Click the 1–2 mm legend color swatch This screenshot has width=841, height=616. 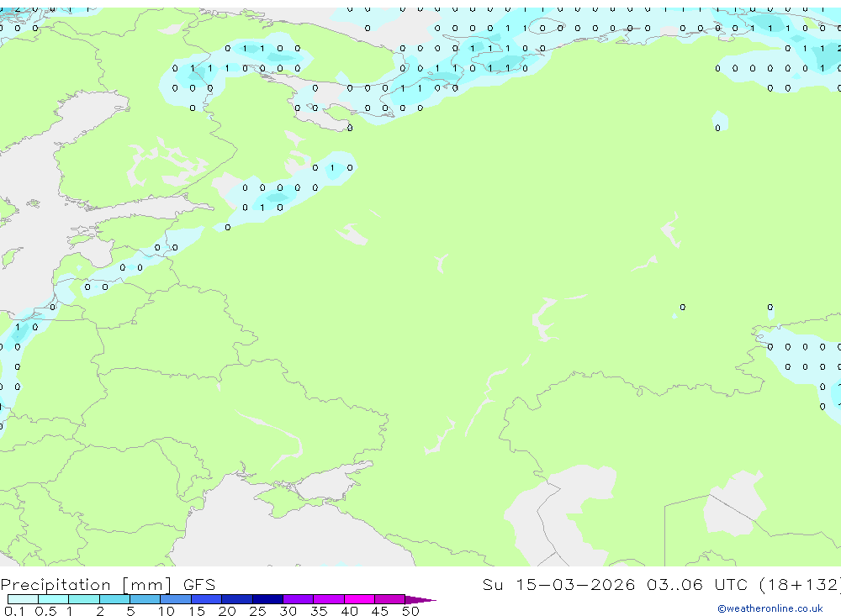(84, 599)
